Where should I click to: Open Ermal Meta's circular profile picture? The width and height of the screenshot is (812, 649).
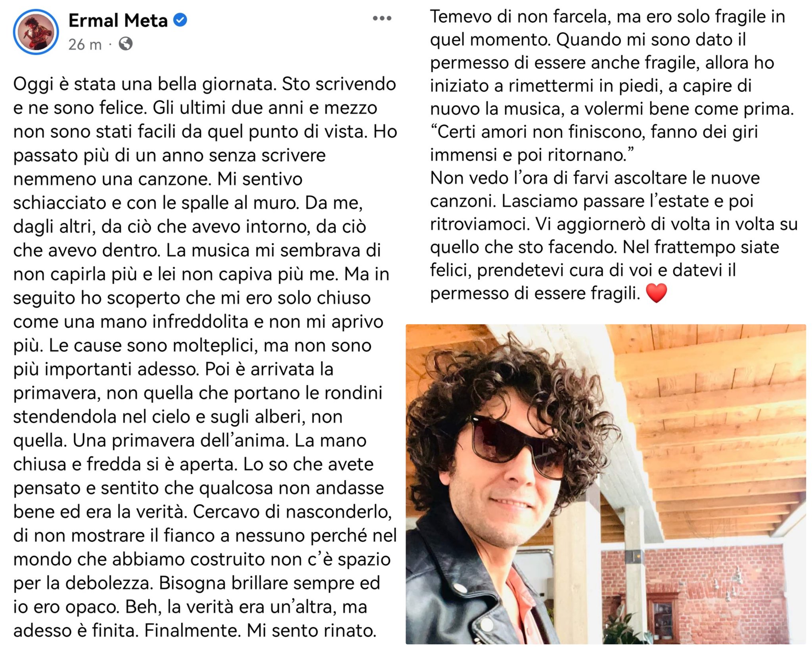click(x=36, y=32)
